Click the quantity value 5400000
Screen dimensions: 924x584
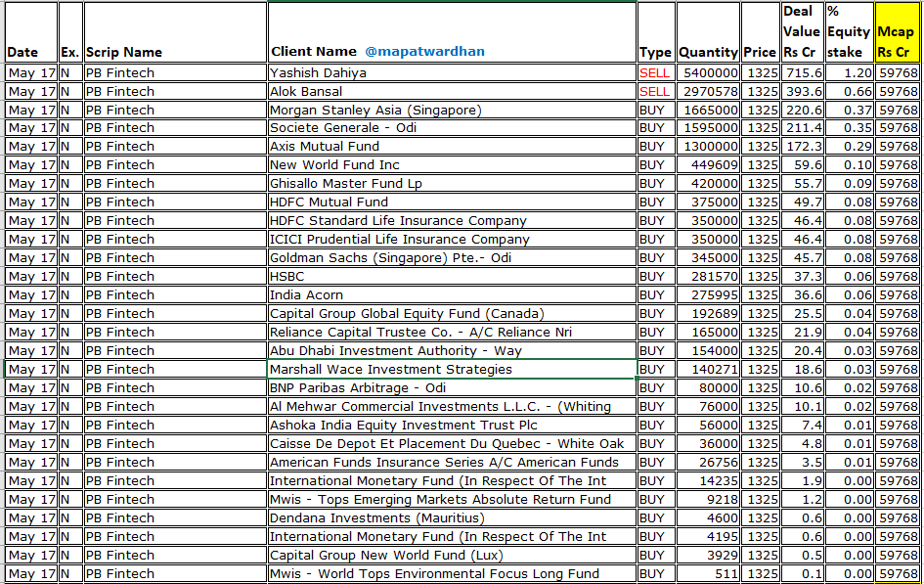pos(710,73)
